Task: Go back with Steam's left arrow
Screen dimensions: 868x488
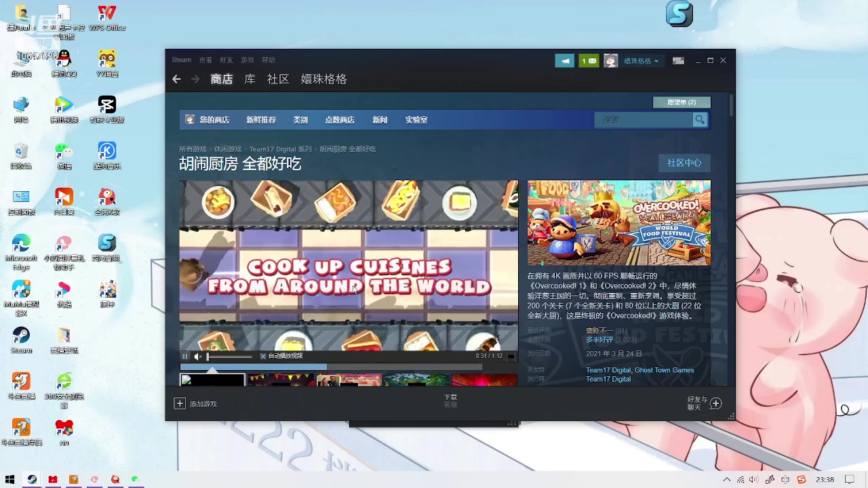Action: 176,79
